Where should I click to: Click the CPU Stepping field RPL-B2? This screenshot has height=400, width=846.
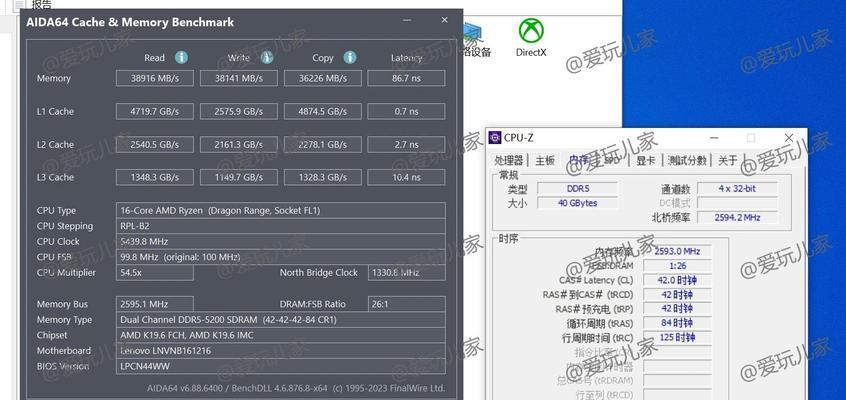pyautogui.click(x=281, y=226)
